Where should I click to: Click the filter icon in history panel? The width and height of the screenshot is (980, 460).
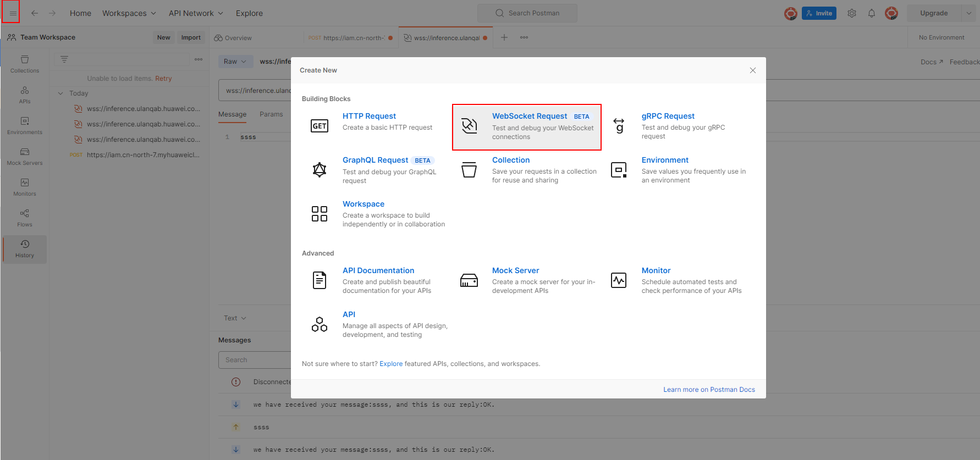click(64, 59)
